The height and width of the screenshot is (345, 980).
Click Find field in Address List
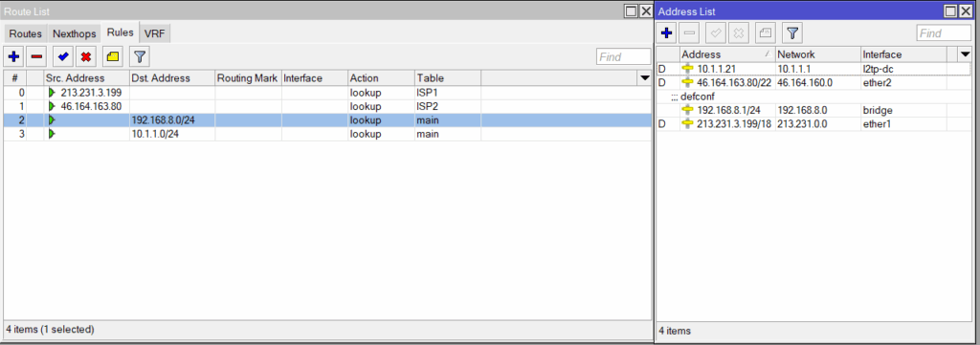pyautogui.click(x=944, y=33)
